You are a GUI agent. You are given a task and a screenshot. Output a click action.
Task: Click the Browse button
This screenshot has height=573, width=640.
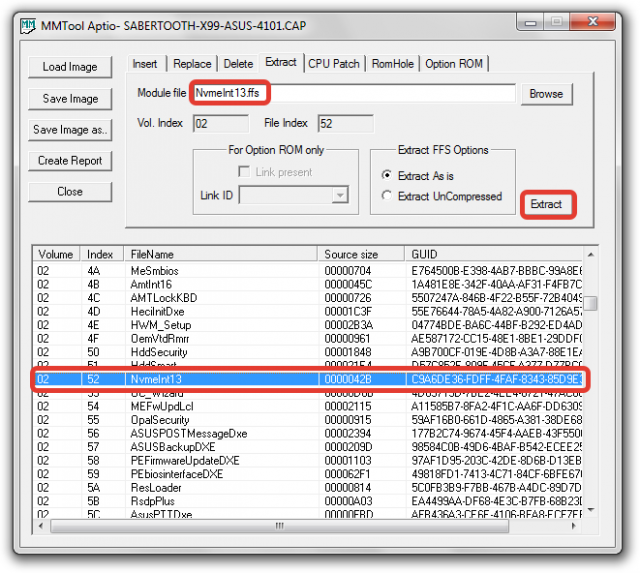click(546, 94)
